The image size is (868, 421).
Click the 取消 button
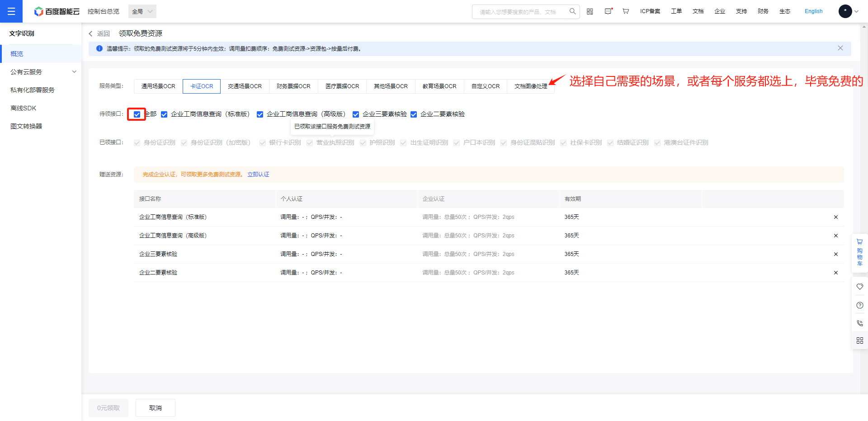[156, 408]
